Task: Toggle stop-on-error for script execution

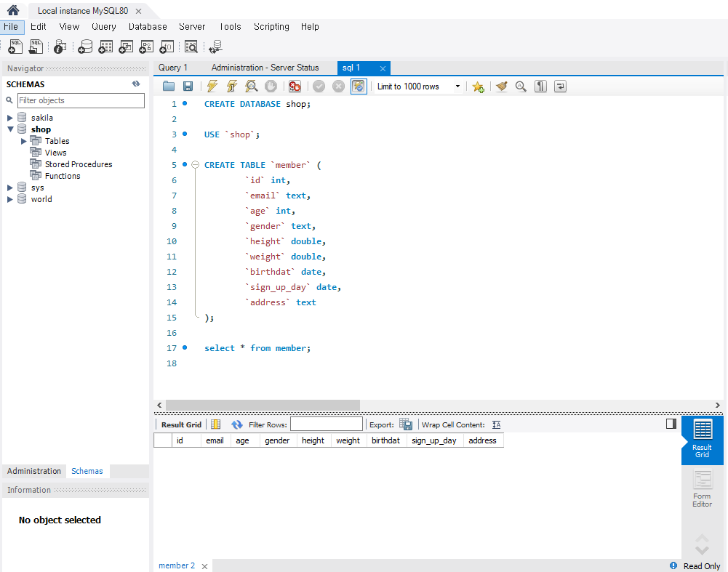Action: [295, 86]
